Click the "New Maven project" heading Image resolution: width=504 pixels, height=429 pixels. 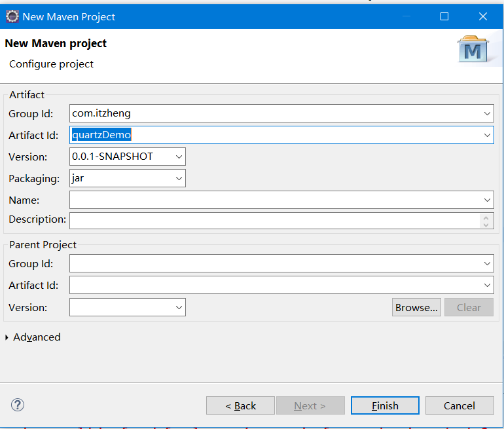[x=56, y=43]
